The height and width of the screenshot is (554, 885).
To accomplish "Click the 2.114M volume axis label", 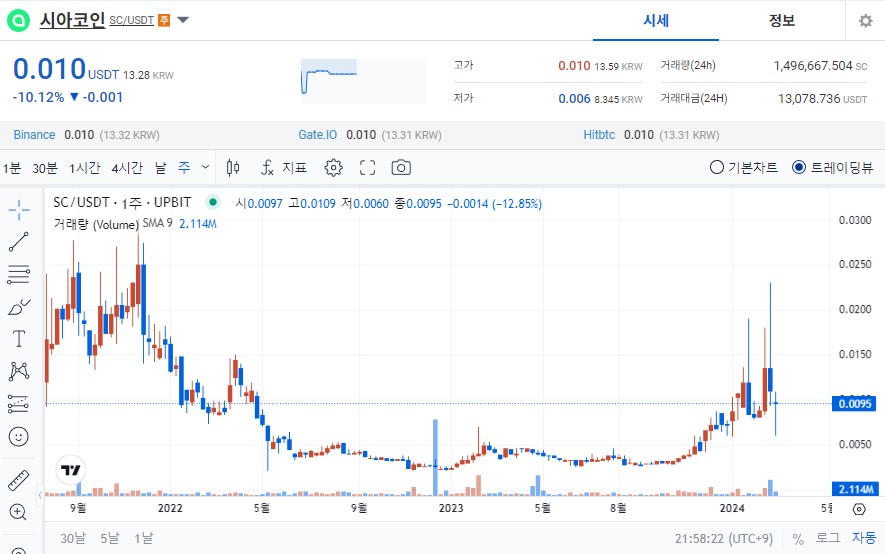I will click(x=855, y=489).
